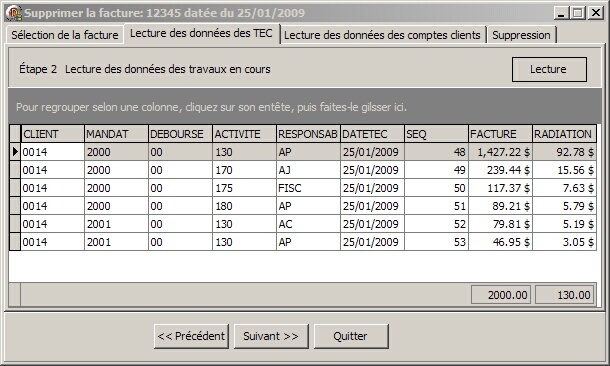Screen dimensions: 610x366
Task: Click radiation value 3.05 $
Action: 564,242
